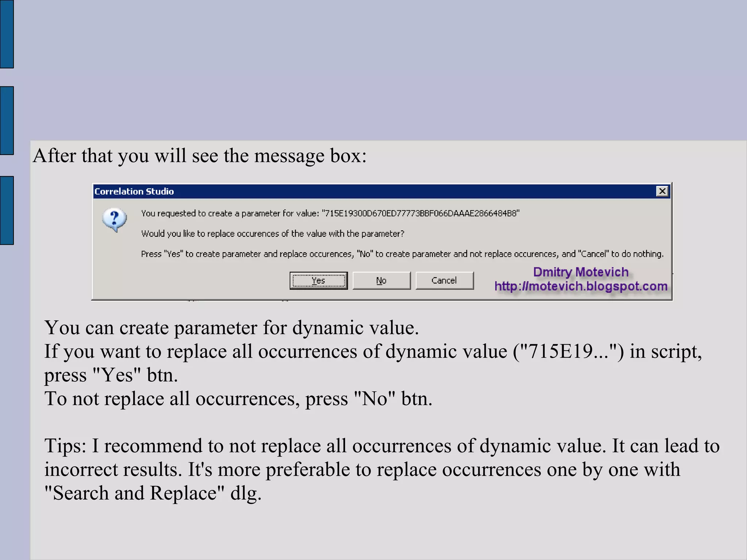Click the question mark icon in the dialog

[x=115, y=220]
